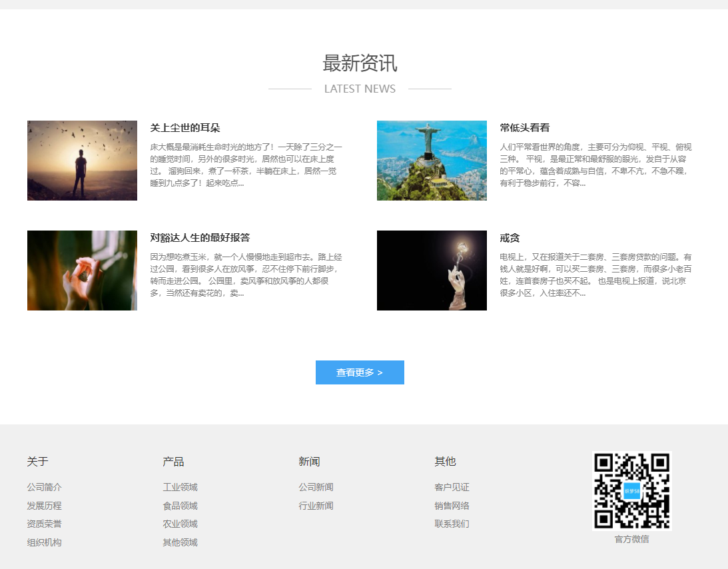
Task: Click the 官方微信 caption
Action: (x=632, y=539)
